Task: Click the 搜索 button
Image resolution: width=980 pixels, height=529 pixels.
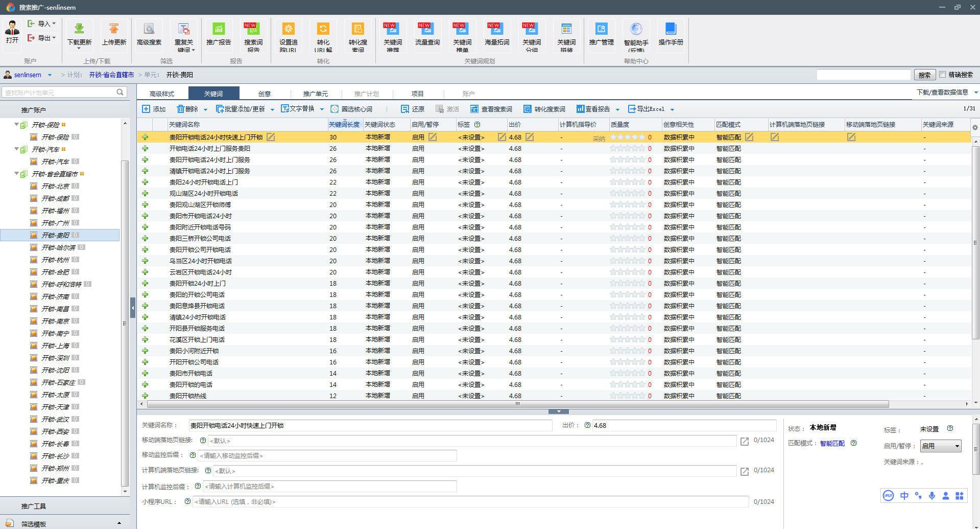Action: point(924,75)
